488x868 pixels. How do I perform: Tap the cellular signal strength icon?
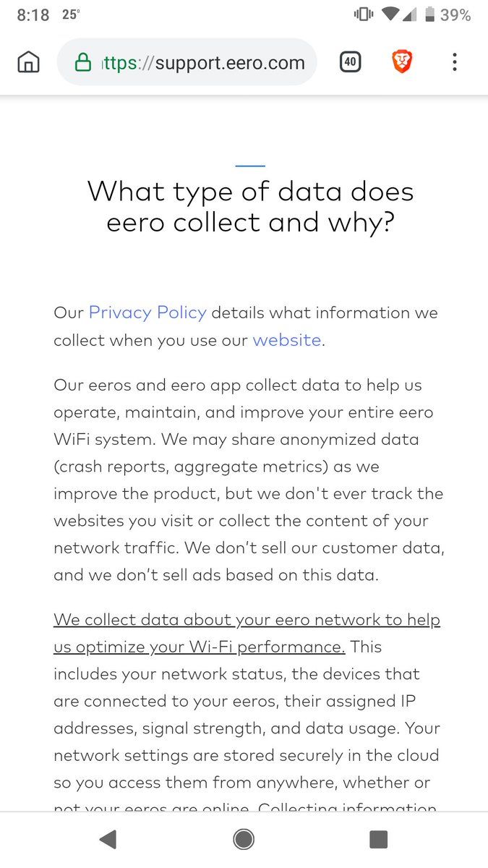(x=409, y=14)
